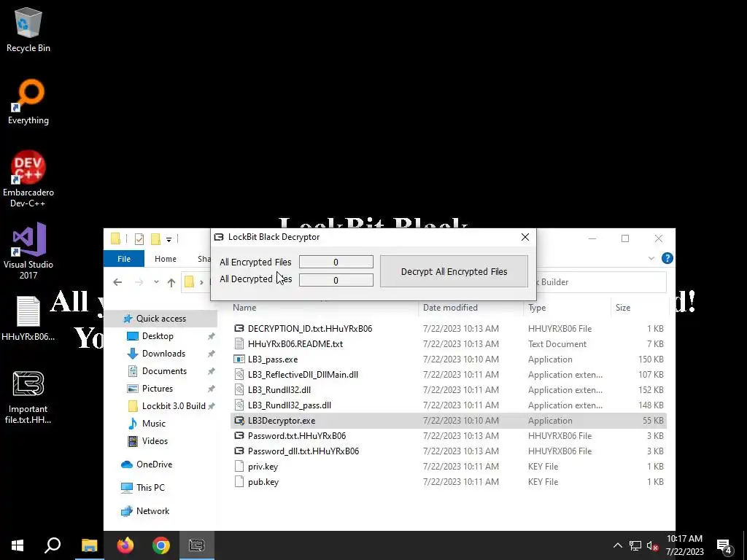This screenshot has width=747, height=560.
Task: Open the taskbar clock and date
Action: 684,545
